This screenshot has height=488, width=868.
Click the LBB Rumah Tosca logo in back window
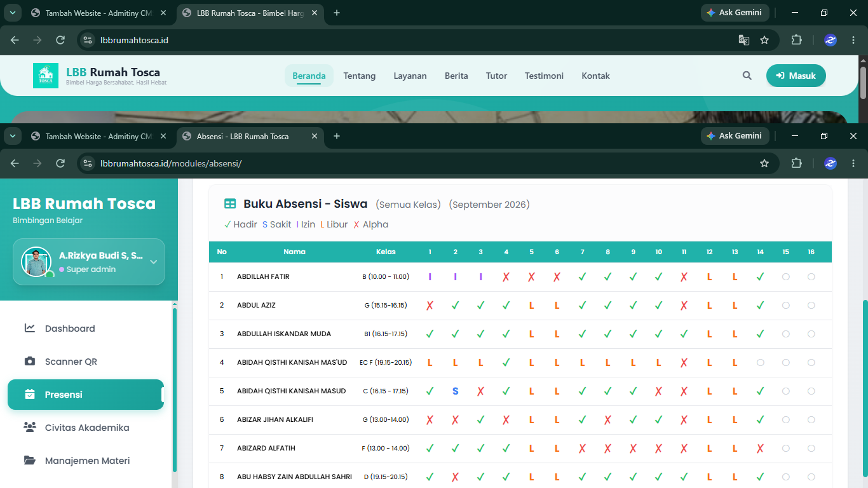pyautogui.click(x=46, y=76)
